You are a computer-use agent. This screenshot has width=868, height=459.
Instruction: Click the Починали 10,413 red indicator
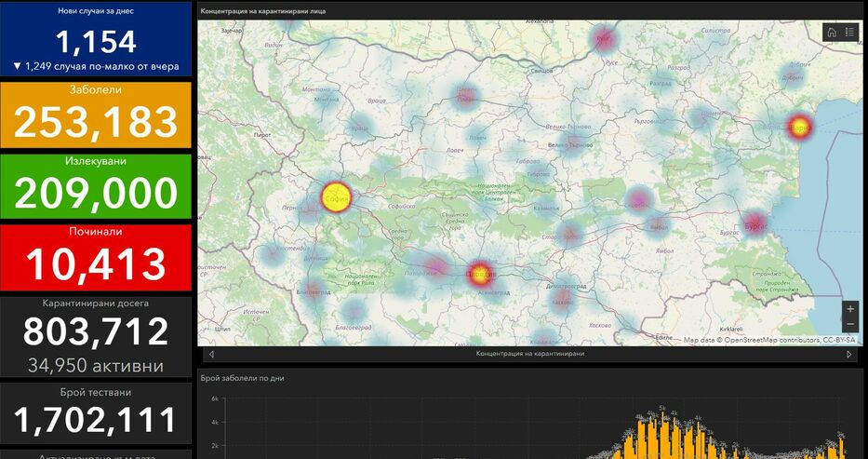96,258
